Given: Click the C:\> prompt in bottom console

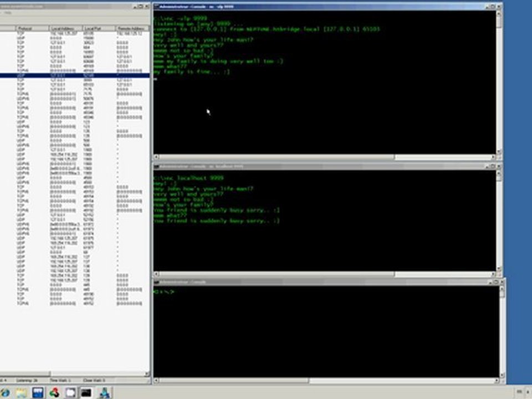Looking at the screenshot, I should click(164, 292).
